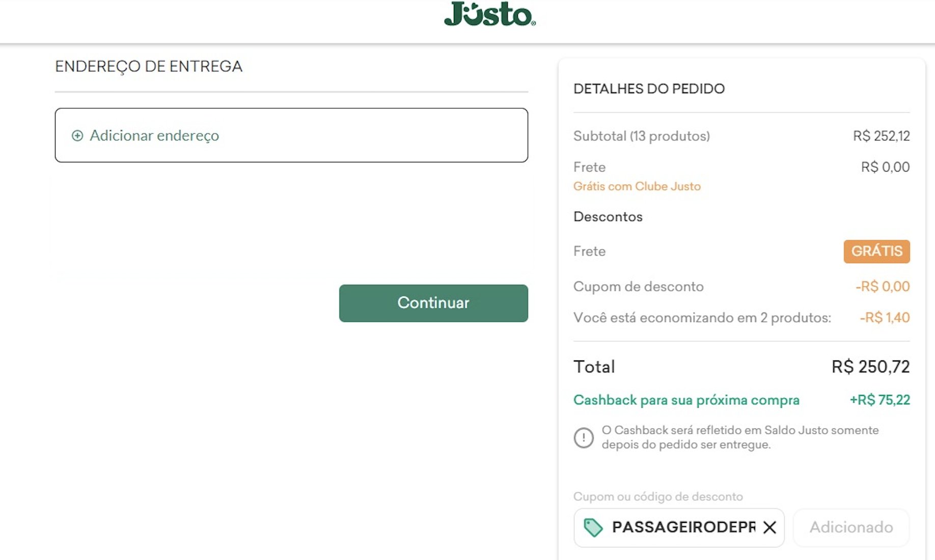Image resolution: width=935 pixels, height=560 pixels.
Task: Select the empty delivery address box
Action: pyautogui.click(x=291, y=135)
